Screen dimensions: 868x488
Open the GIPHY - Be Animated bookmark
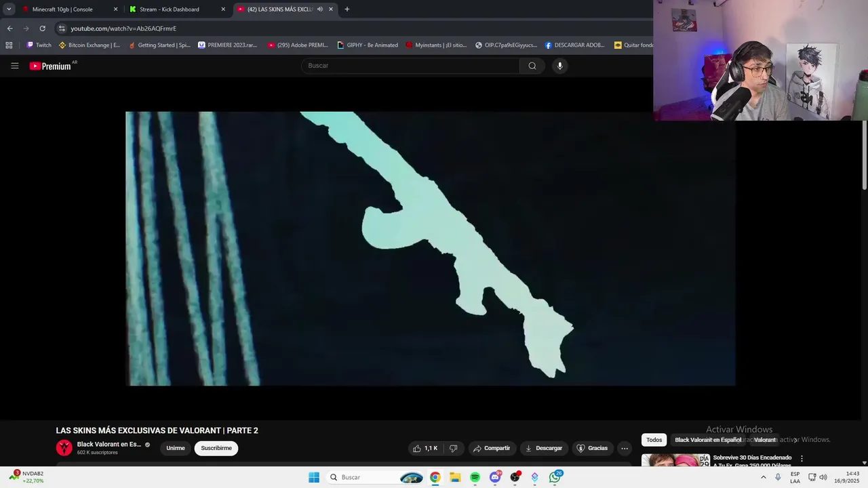coord(368,45)
